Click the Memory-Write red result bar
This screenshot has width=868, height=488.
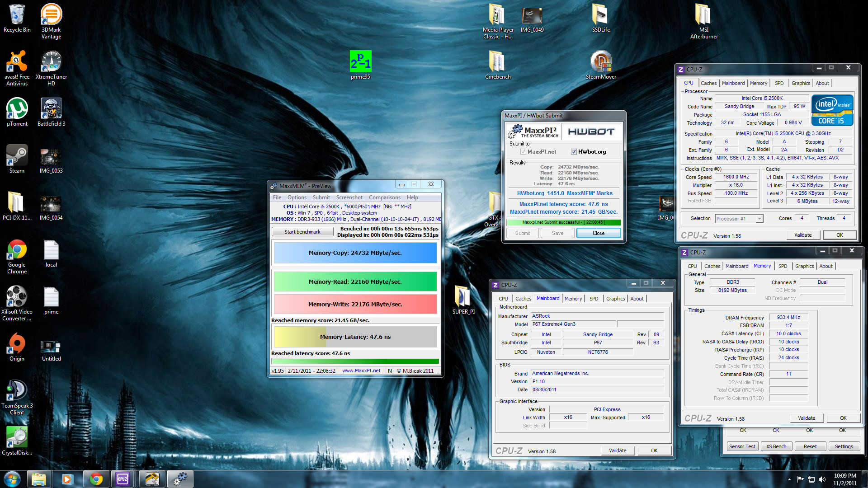click(x=355, y=304)
